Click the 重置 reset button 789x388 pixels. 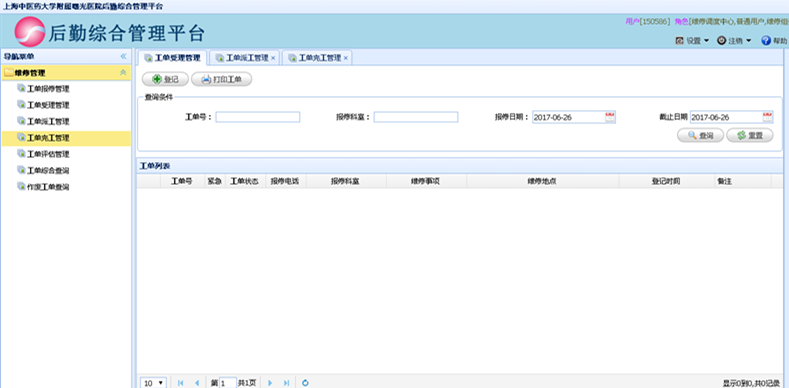pyautogui.click(x=750, y=135)
